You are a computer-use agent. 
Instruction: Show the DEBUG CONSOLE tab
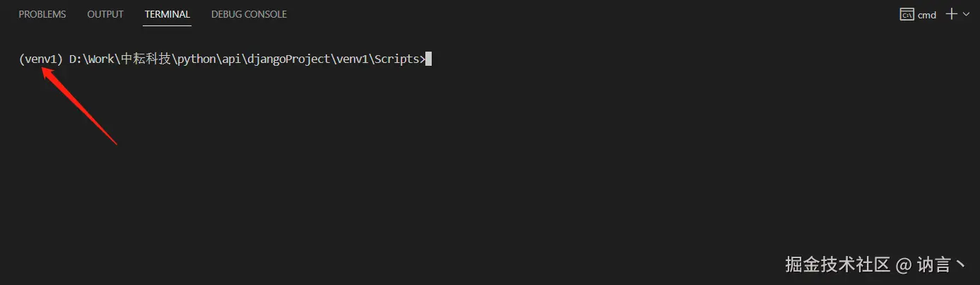pos(249,14)
